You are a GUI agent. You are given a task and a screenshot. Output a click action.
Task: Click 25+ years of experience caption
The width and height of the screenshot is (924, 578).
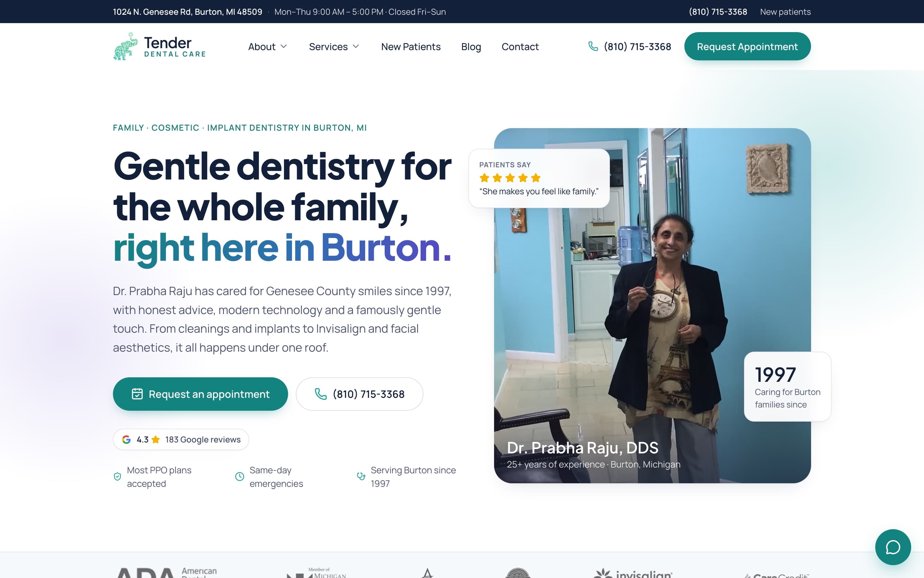[593, 464]
